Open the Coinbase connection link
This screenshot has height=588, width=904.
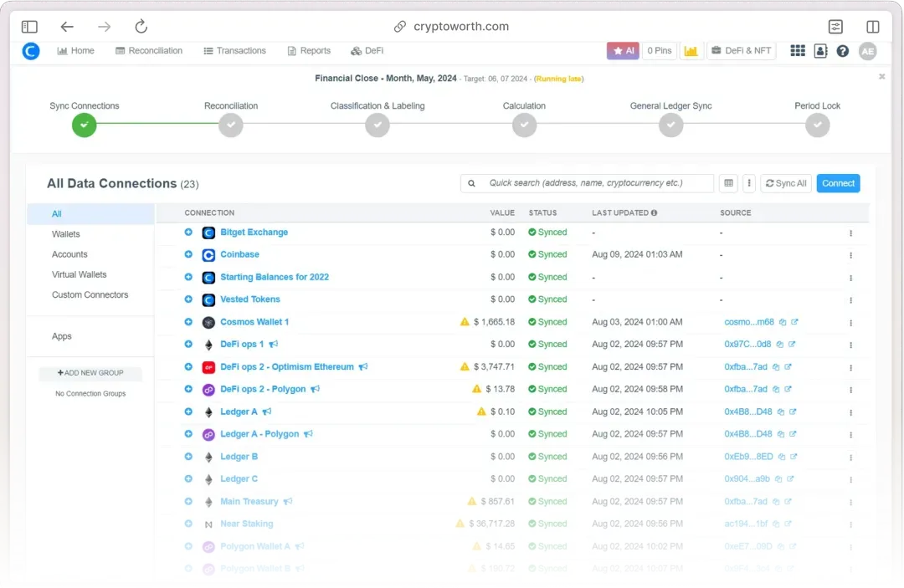pos(239,254)
